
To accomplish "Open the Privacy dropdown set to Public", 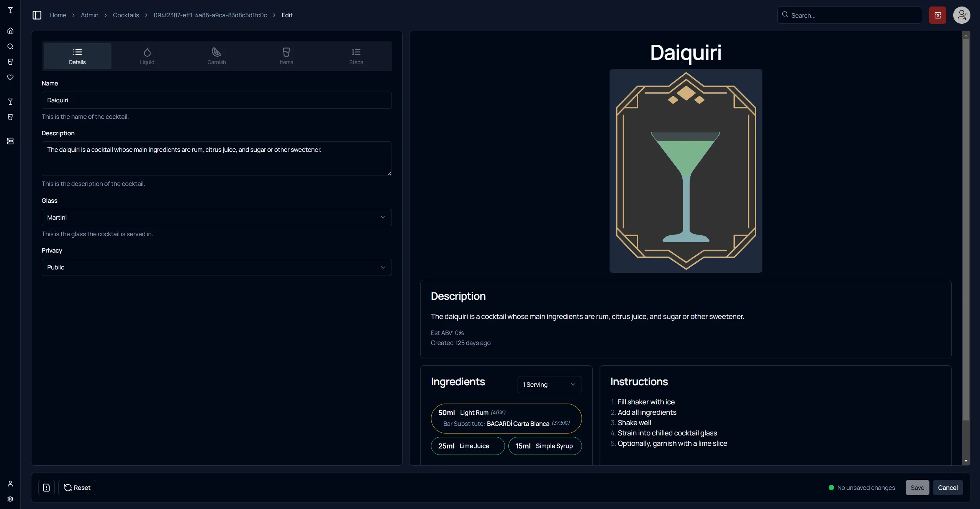I will point(216,267).
